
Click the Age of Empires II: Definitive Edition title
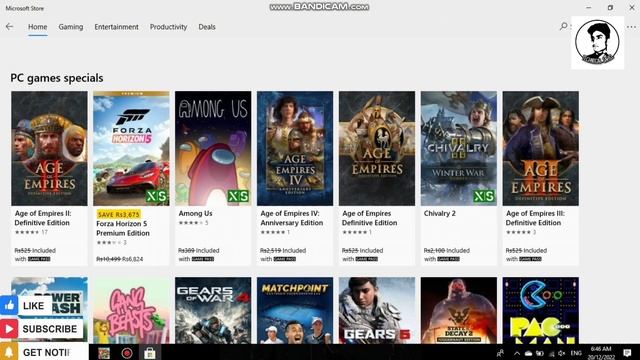(x=43, y=218)
